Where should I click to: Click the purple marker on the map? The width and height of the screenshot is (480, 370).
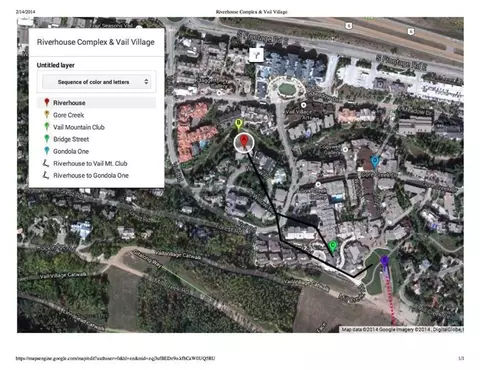[x=385, y=261]
